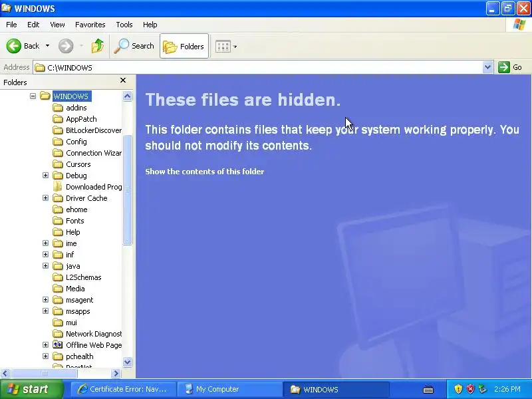Click the folder tree horizontal scrollbar thumb
The height and width of the screenshot is (399, 532).
44,373
